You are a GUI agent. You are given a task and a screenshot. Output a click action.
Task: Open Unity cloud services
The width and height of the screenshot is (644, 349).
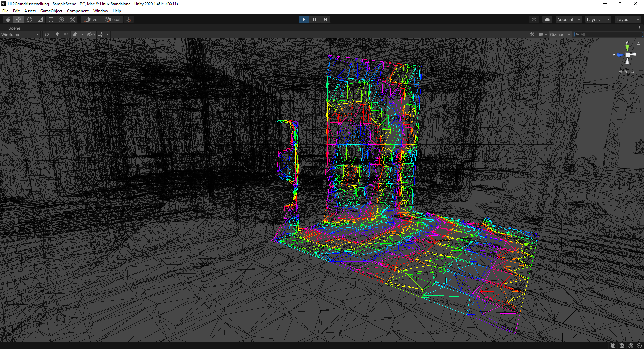pos(547,19)
